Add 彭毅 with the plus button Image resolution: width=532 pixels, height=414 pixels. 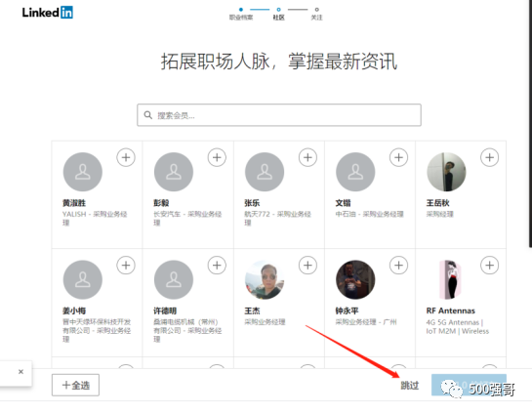217,157
